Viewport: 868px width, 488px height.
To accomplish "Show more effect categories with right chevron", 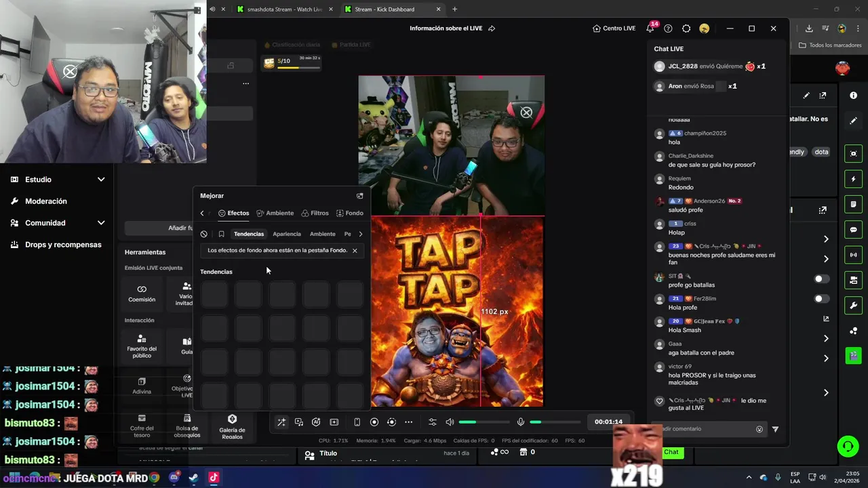I will click(x=360, y=234).
